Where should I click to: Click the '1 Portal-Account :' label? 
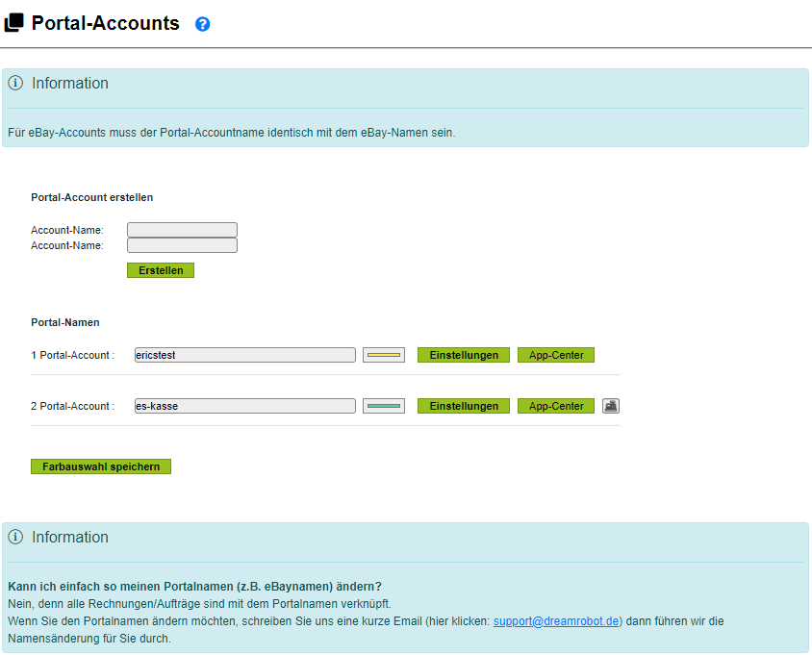pyautogui.click(x=73, y=355)
